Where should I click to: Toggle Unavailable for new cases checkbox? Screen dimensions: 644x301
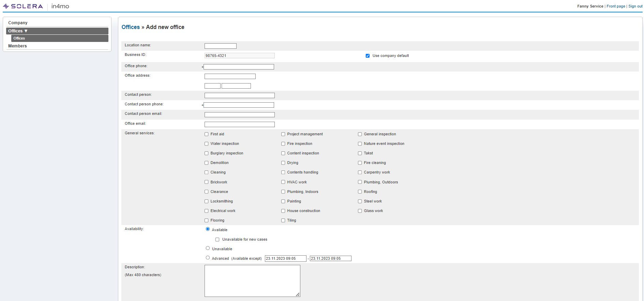click(x=217, y=240)
